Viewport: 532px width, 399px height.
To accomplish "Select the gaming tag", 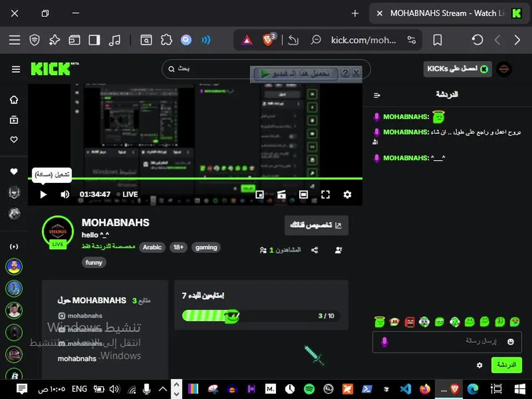I will 206,247.
